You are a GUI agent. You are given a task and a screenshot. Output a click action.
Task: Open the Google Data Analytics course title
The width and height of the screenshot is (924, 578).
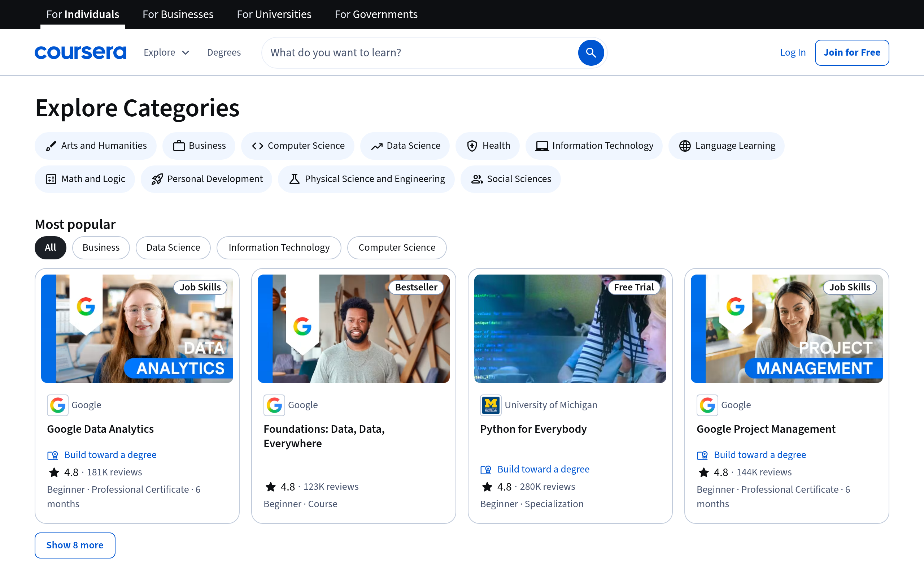pos(100,429)
